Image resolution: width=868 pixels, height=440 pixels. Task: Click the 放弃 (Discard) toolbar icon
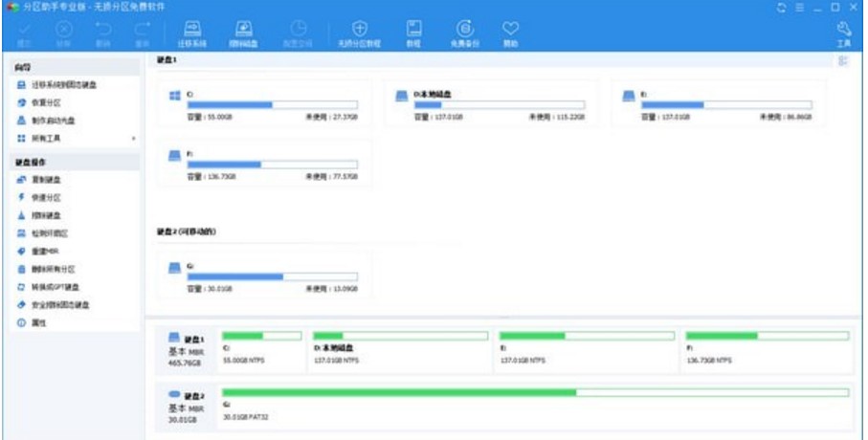64,34
